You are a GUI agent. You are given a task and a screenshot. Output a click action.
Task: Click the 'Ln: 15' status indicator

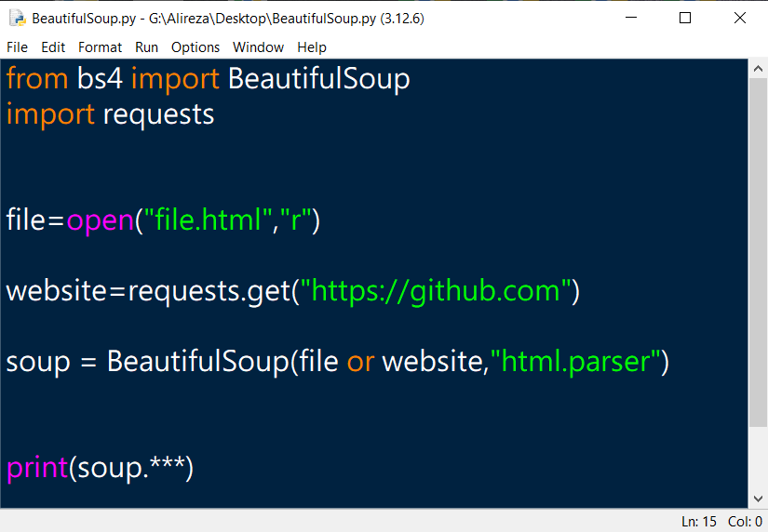(699, 522)
